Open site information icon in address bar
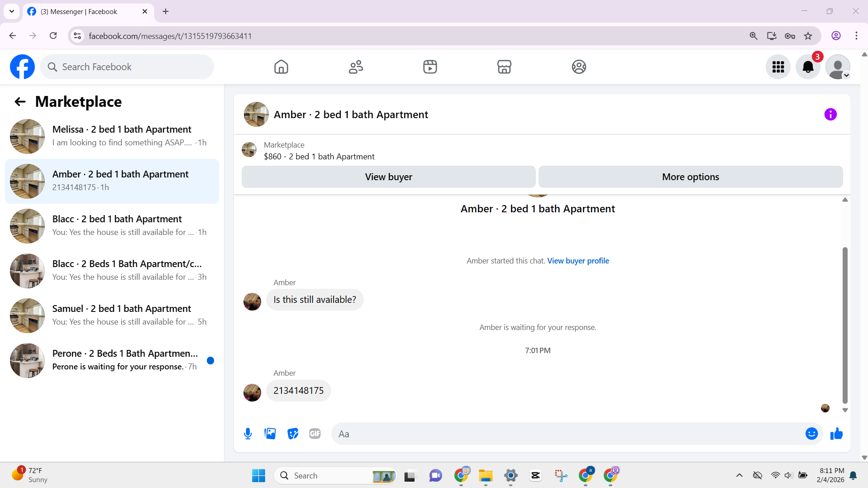Image resolution: width=868 pixels, height=488 pixels. tap(77, 36)
